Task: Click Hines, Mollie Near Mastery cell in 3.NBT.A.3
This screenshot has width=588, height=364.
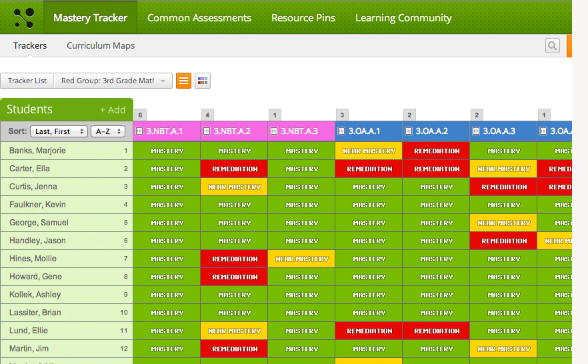Action: [301, 259]
